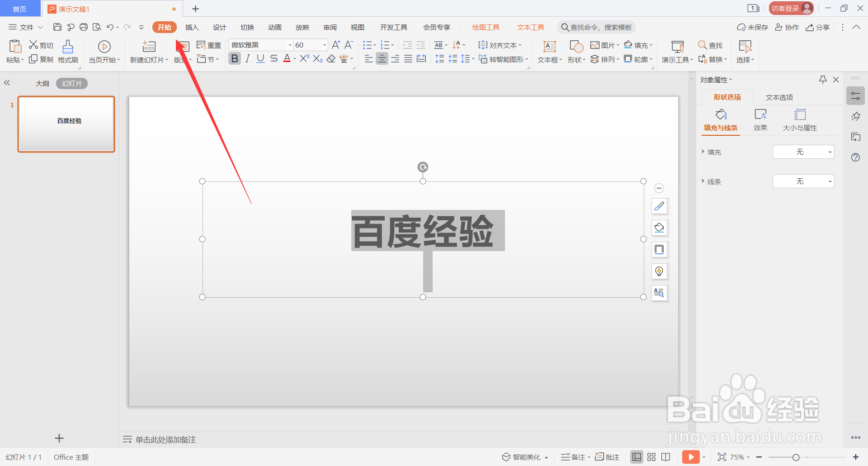
Task: Toggle italic formatting
Action: click(x=247, y=58)
